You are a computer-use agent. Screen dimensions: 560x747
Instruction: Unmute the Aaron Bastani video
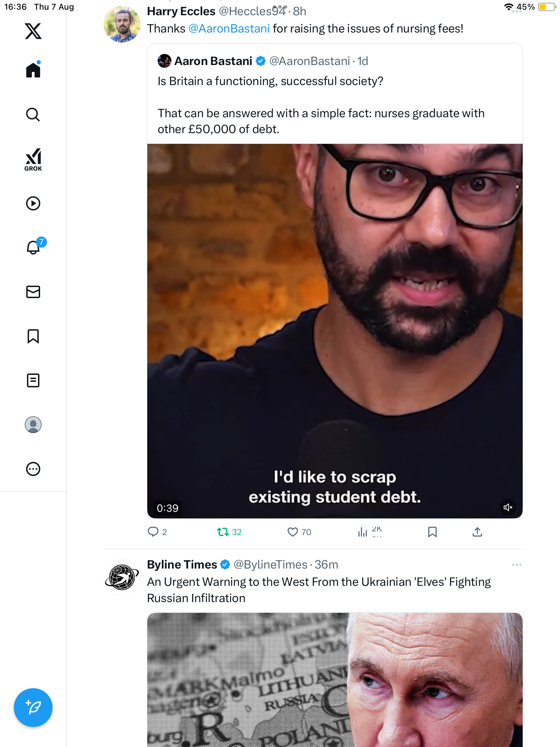coord(508,507)
